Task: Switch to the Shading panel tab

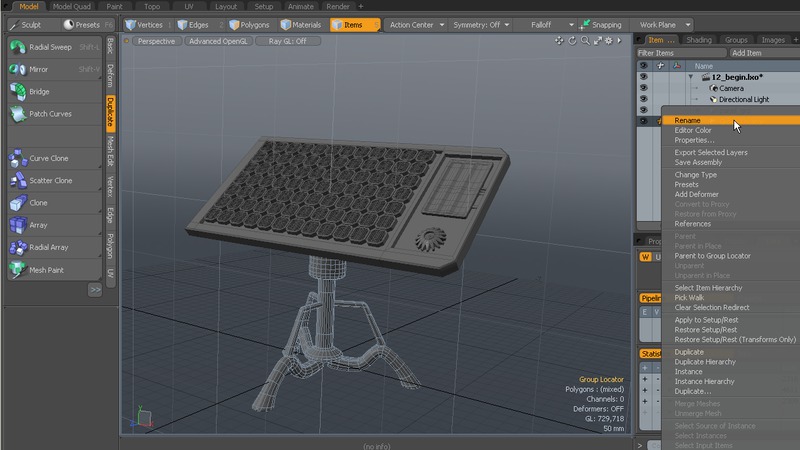Action: (x=698, y=40)
